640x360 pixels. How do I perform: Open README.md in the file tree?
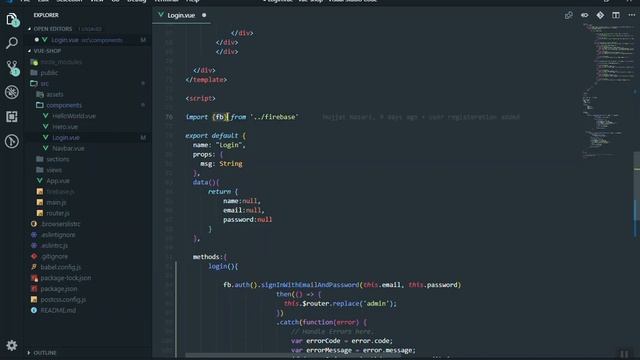click(x=58, y=310)
